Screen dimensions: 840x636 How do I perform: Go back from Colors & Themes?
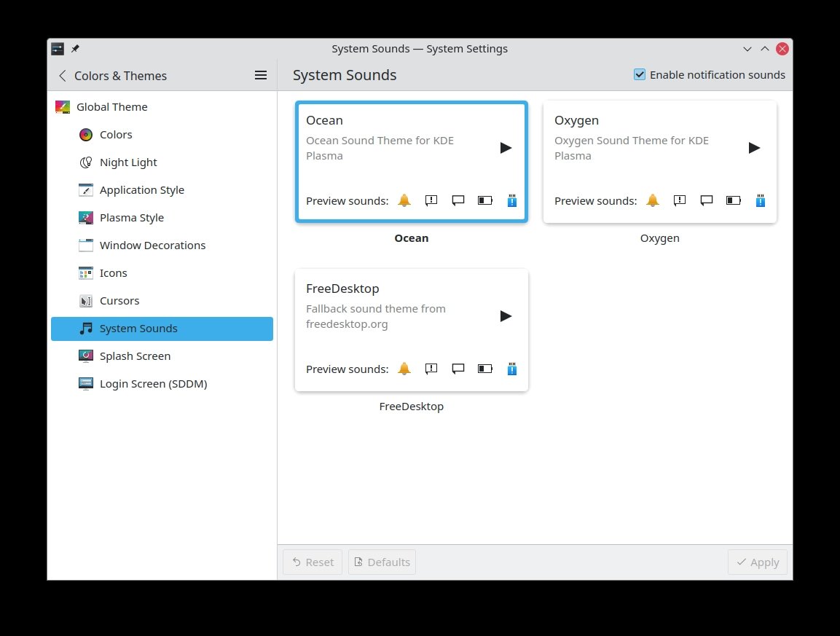coord(63,76)
